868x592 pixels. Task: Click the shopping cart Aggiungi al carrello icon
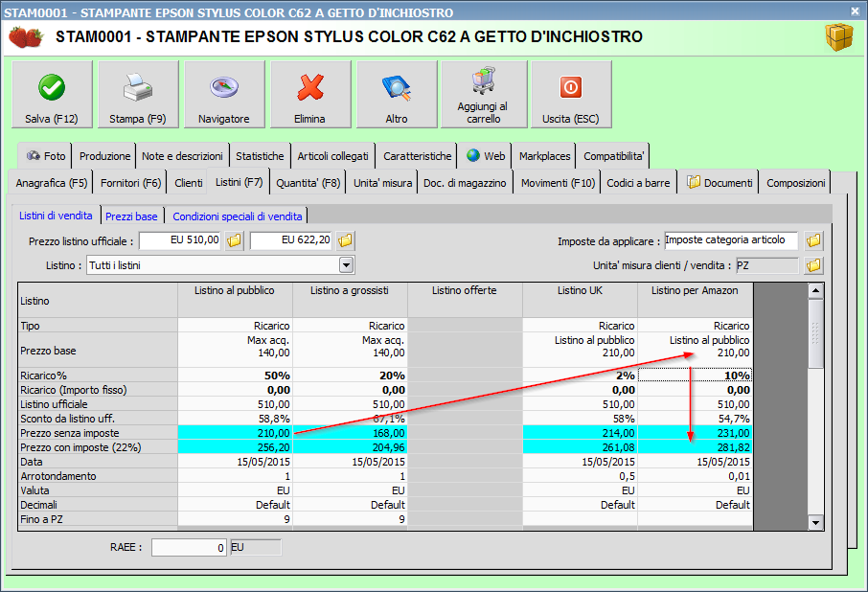pyautogui.click(x=483, y=80)
